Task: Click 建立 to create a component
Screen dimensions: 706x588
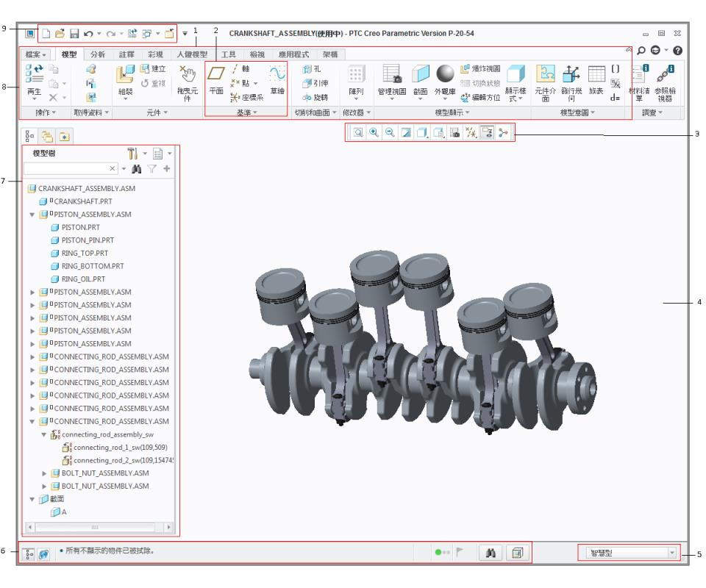Action: (153, 69)
